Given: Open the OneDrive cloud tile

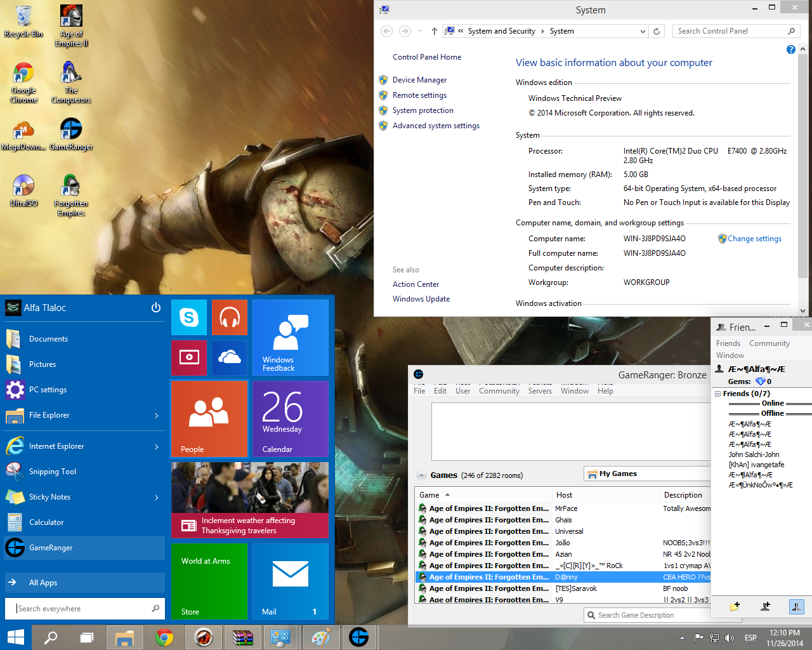Looking at the screenshot, I should (x=230, y=357).
